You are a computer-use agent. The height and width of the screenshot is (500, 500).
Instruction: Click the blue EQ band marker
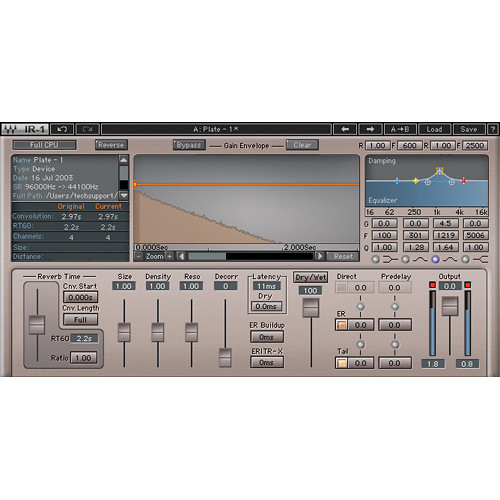tap(397, 181)
